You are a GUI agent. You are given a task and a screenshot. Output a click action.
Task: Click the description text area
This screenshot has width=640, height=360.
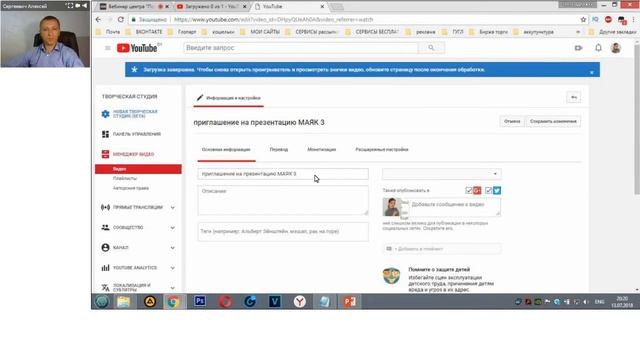(x=283, y=200)
